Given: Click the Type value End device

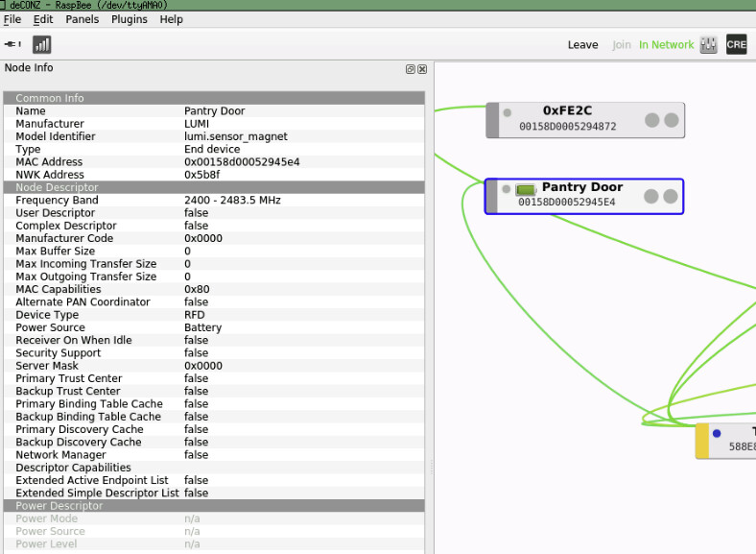Looking at the screenshot, I should click(212, 149).
